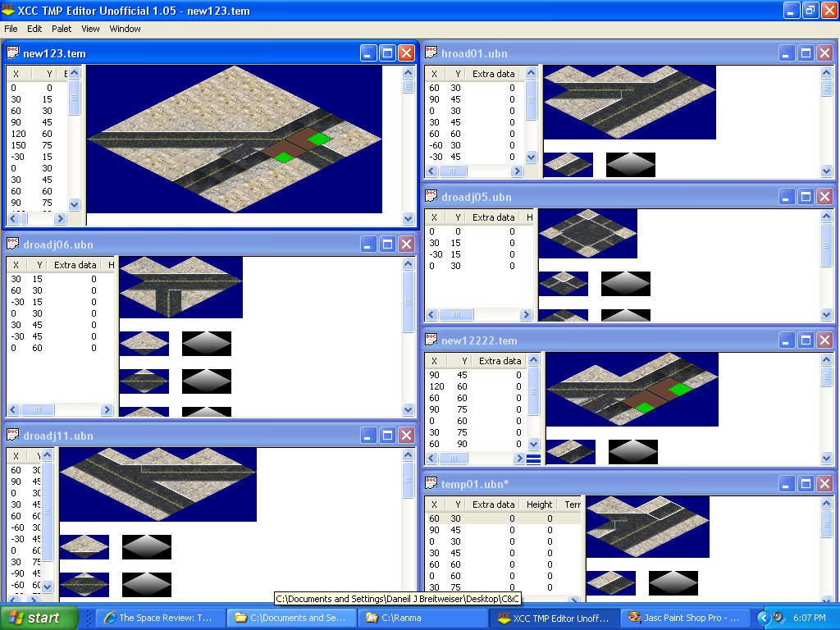Select the diamond height-map thumbnail in droadj05.ubn

pos(625,284)
